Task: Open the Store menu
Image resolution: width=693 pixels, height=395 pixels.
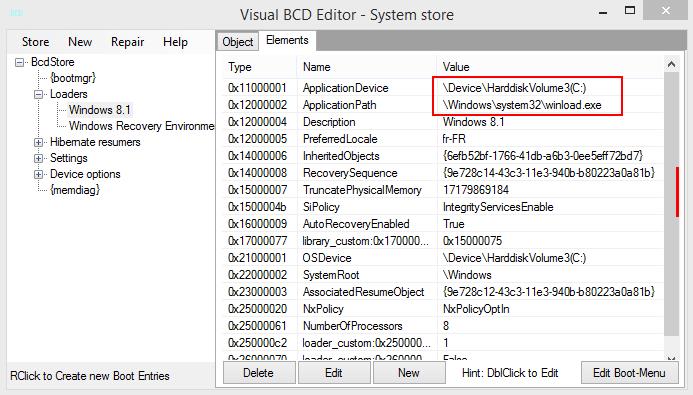Action: click(35, 42)
